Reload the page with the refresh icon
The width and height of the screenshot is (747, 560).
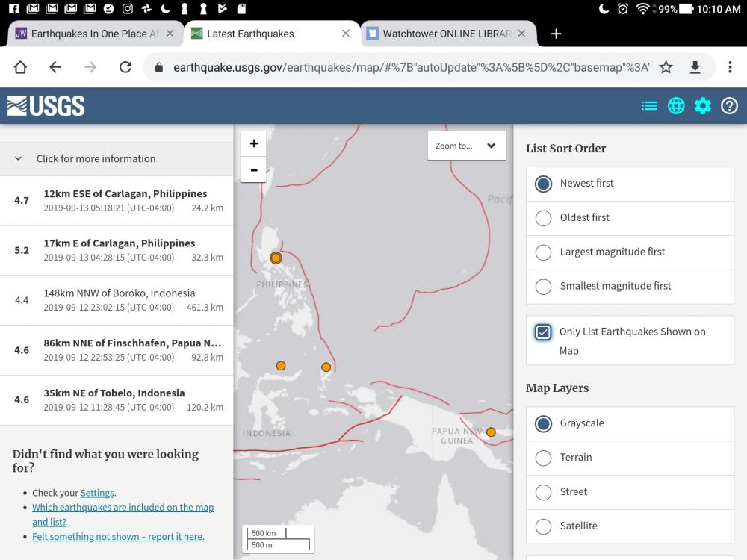[125, 66]
